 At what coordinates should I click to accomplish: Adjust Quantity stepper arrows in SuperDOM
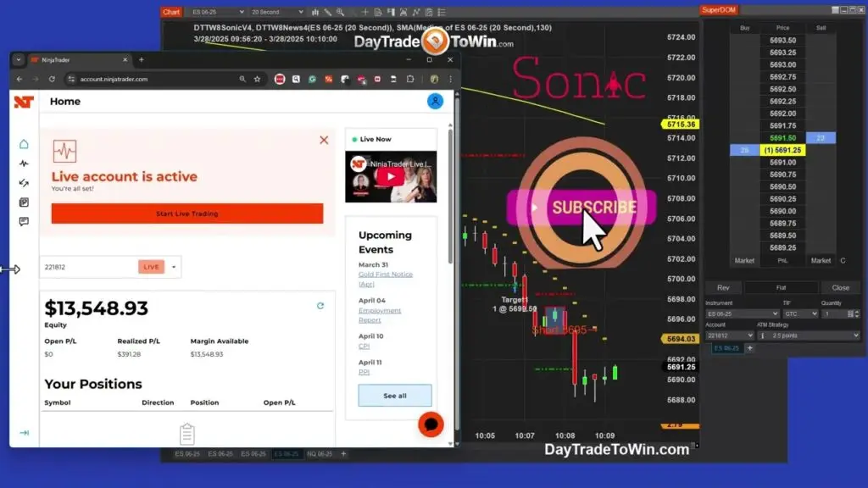(857, 313)
